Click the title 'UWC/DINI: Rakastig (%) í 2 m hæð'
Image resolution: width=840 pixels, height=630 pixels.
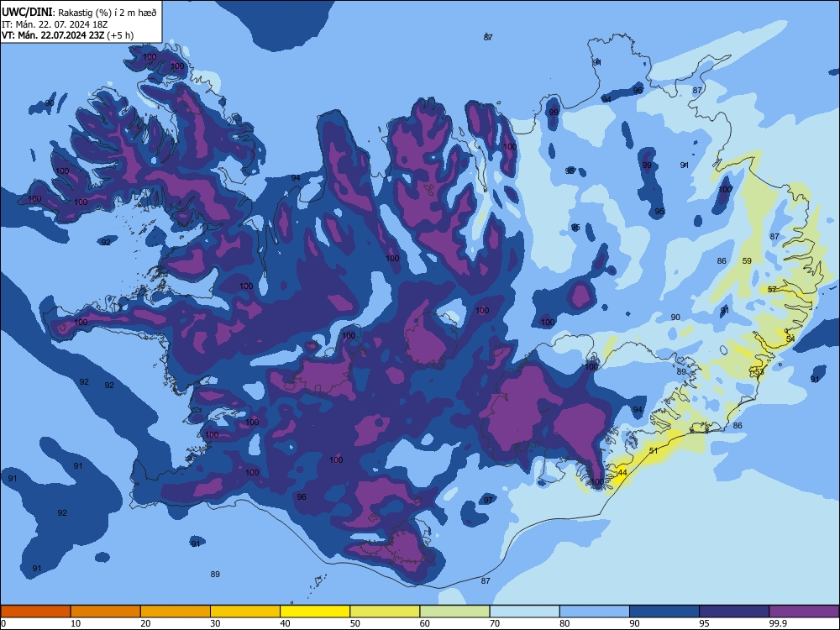79,13
